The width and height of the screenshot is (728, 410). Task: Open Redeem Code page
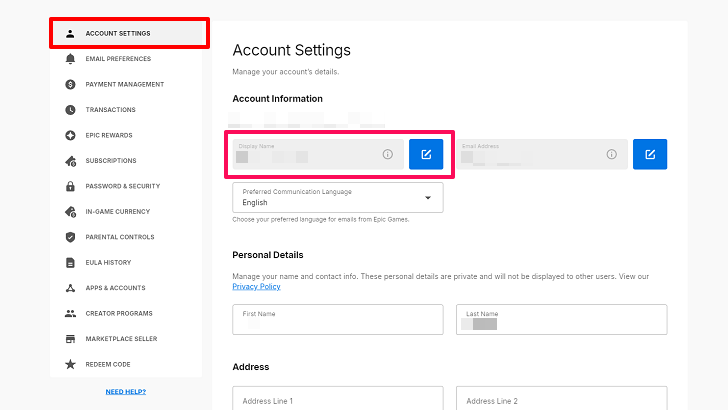(126, 364)
